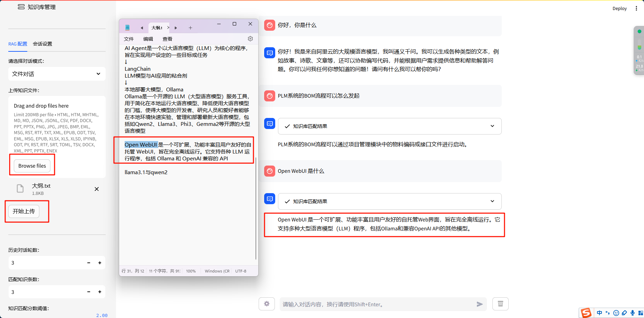Click the 大纲.txt file icon

click(20, 188)
